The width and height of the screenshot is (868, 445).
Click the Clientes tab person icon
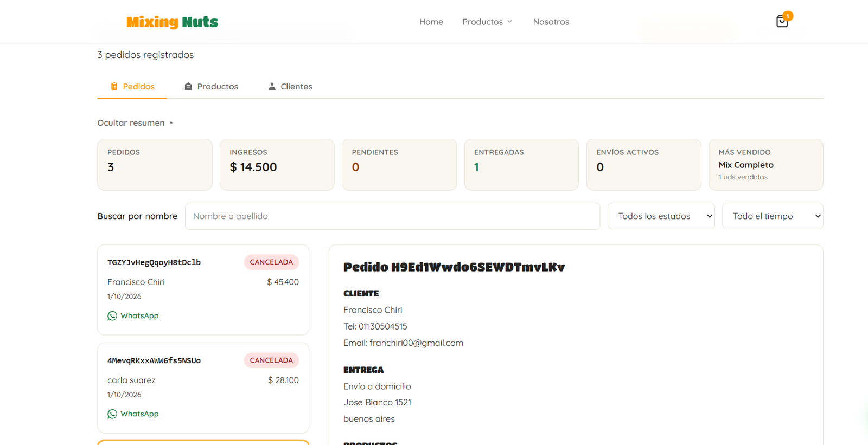point(272,87)
